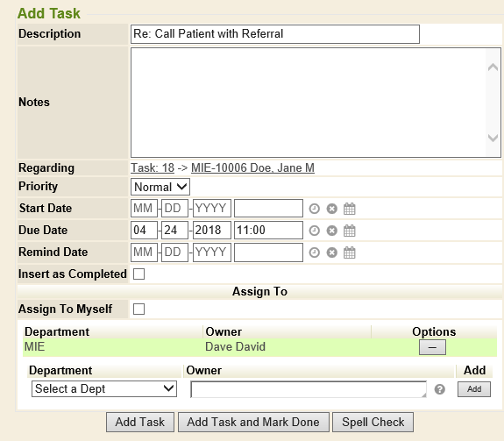Clear Start Date with the X icon
Screen dimensions: 504x441
tap(331, 209)
